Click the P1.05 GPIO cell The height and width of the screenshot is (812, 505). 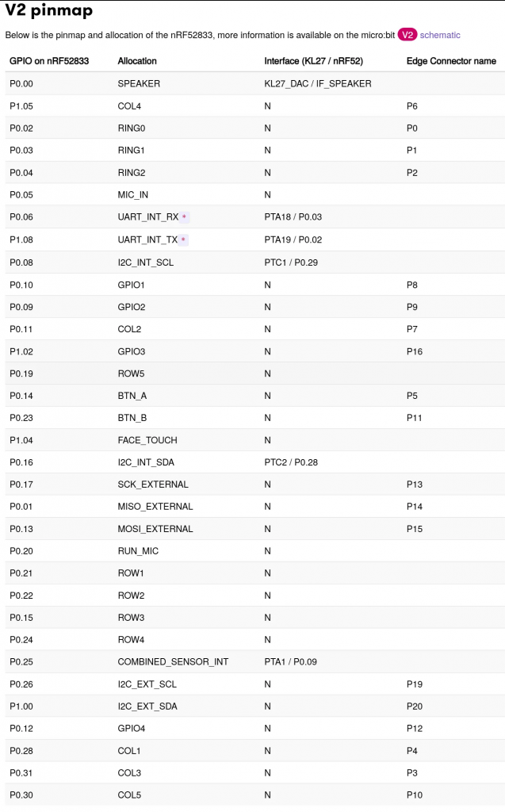pyautogui.click(x=21, y=105)
